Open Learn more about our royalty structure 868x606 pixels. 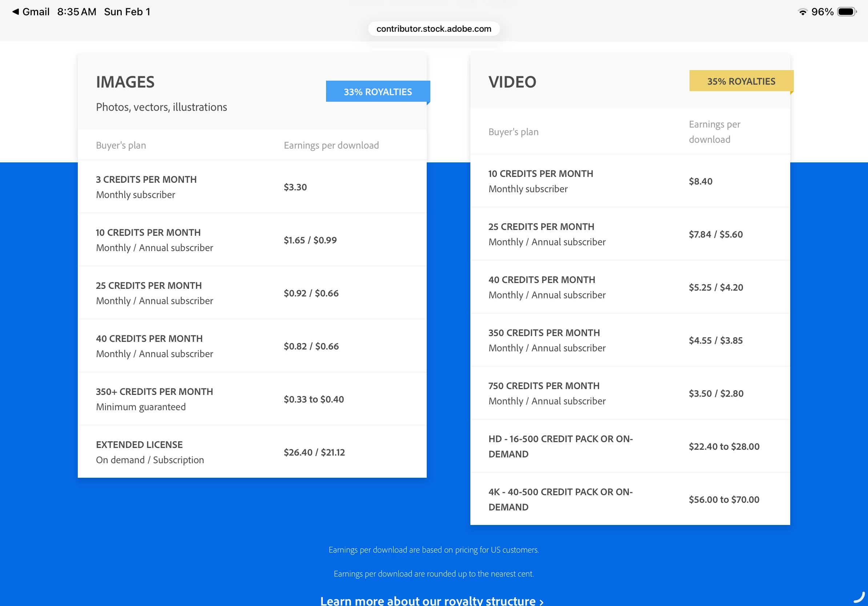coord(427,600)
